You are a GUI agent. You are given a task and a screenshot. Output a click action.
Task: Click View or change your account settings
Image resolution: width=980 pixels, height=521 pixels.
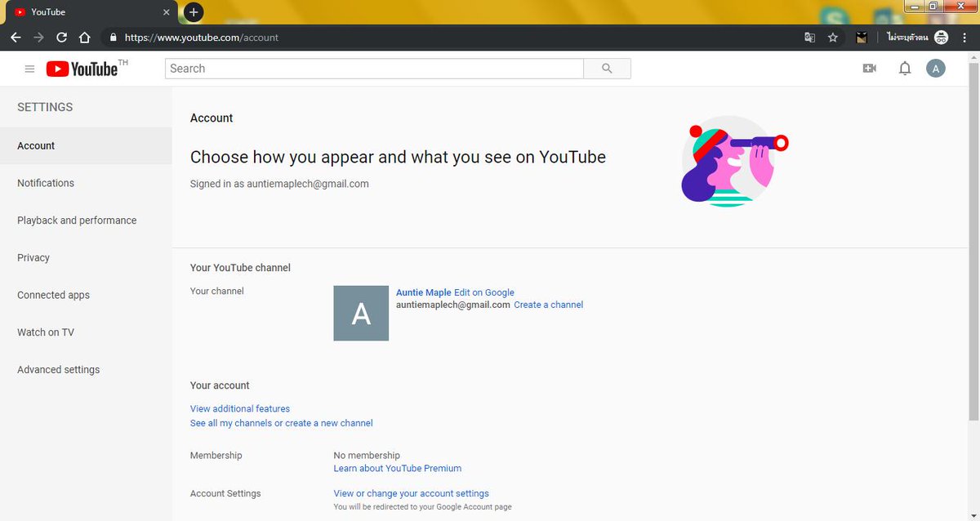click(x=411, y=493)
